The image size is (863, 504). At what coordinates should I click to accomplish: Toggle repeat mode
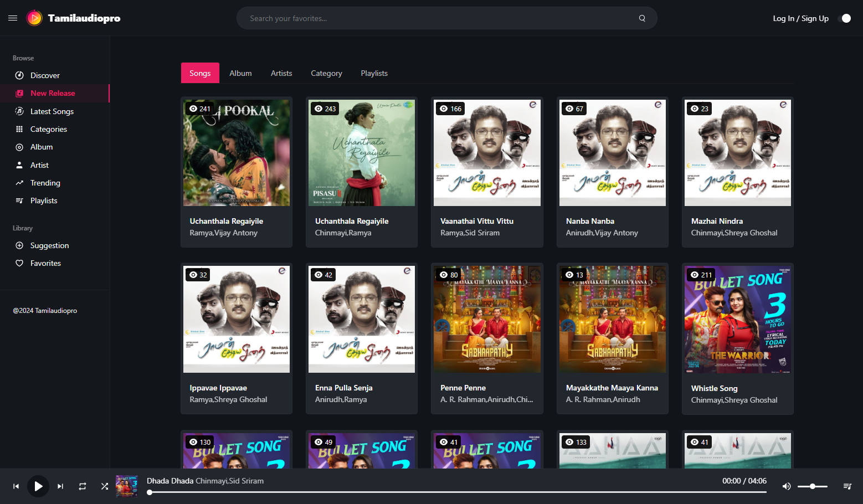(83, 486)
